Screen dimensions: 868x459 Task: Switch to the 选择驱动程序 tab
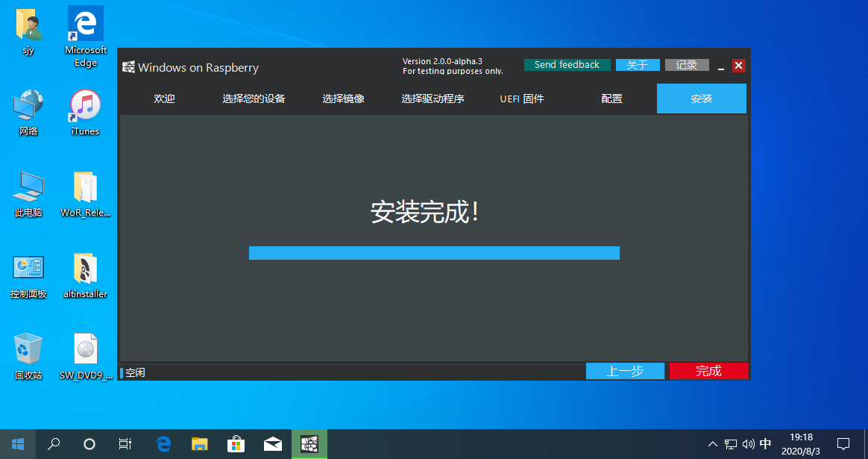point(433,99)
